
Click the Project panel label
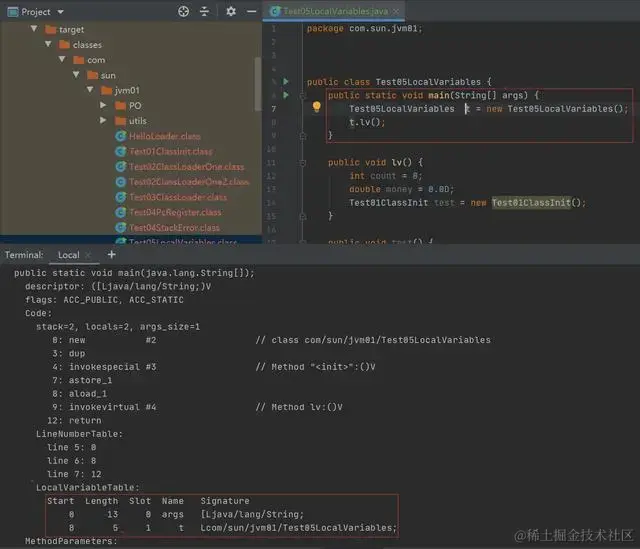coord(36,12)
